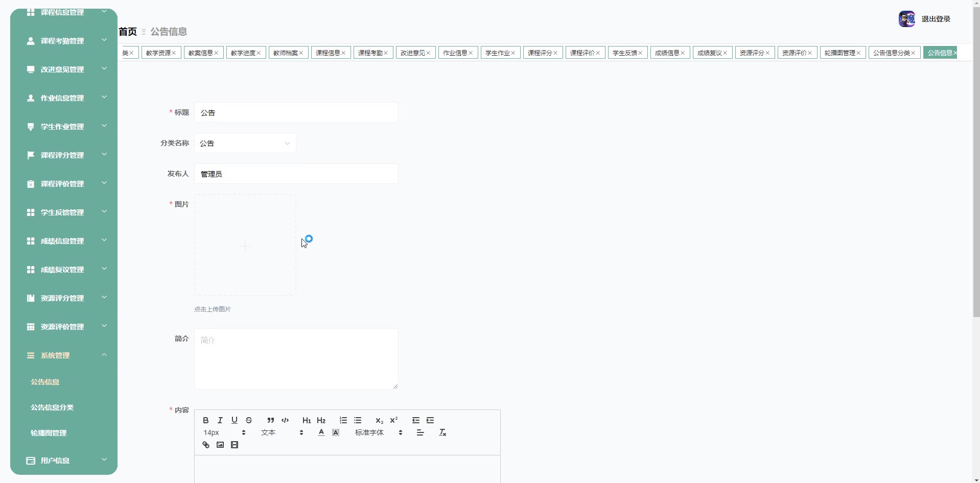Apply bold formatting in the editor

click(206, 420)
